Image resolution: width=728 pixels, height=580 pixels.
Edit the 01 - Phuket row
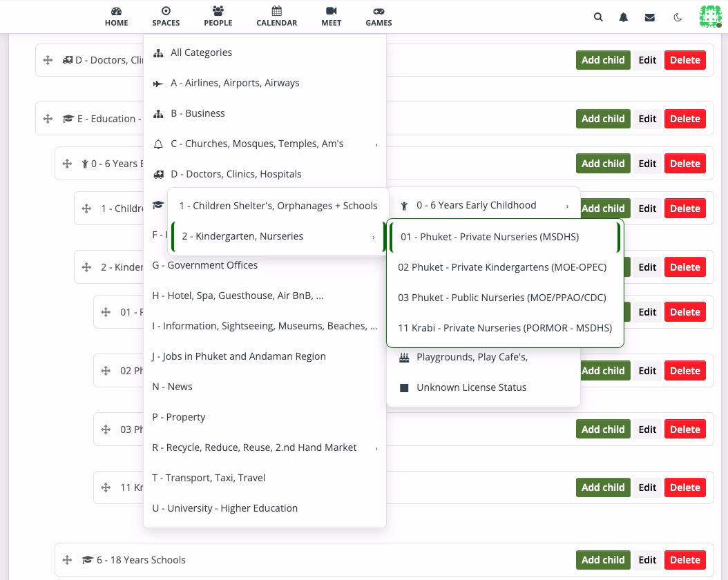click(647, 312)
